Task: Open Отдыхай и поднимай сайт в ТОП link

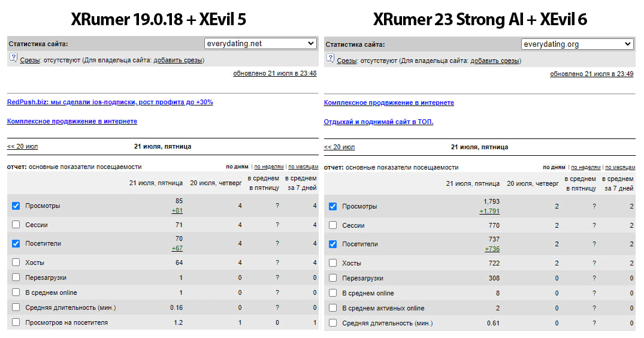Action: [378, 122]
